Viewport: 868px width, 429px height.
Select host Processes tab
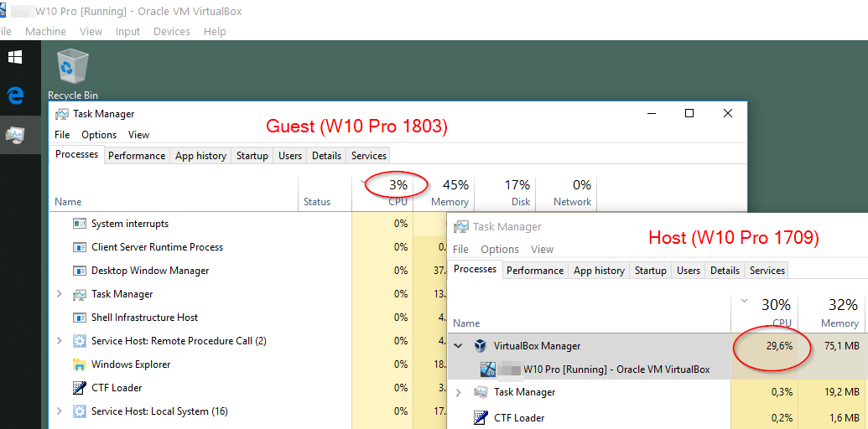coord(475,269)
